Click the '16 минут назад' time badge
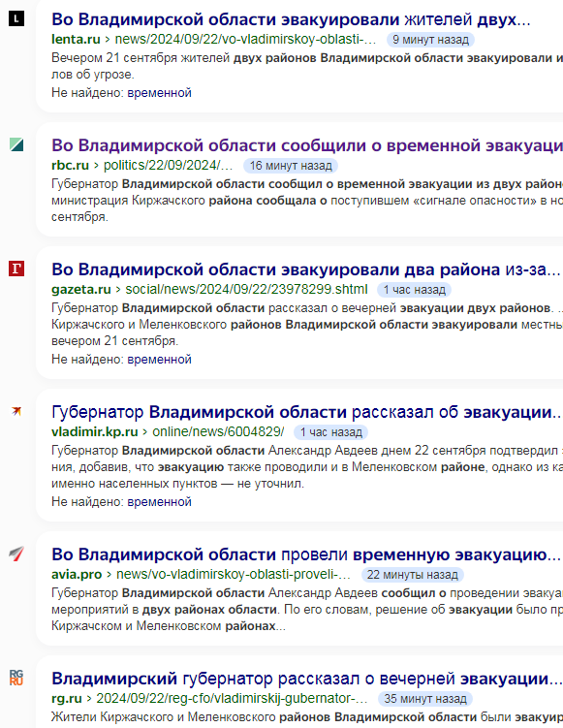The image size is (563, 728). point(291,166)
